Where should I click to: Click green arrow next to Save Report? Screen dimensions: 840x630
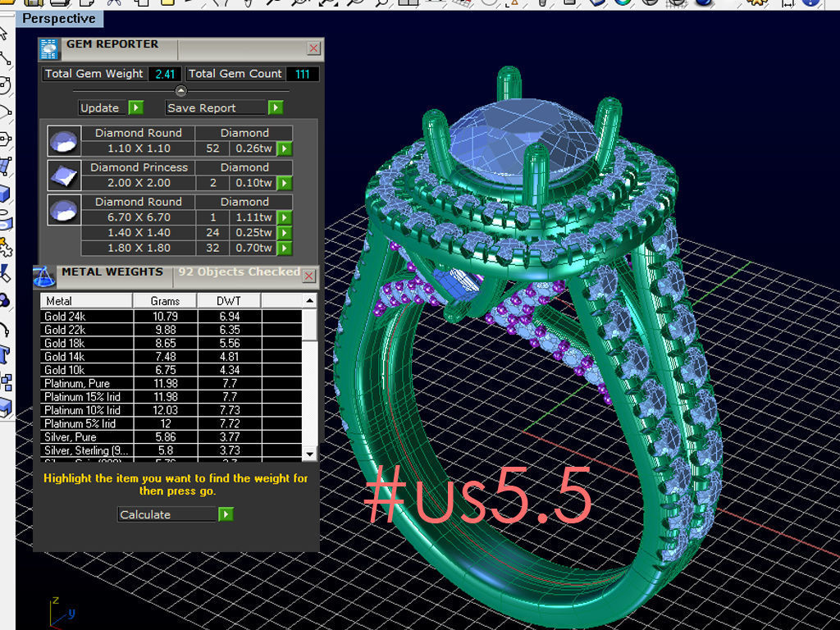(276, 107)
